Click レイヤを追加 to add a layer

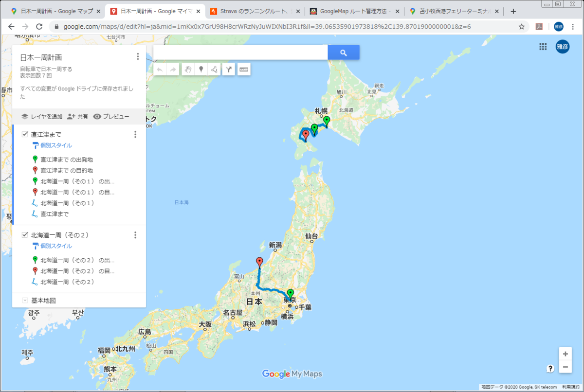(x=42, y=116)
